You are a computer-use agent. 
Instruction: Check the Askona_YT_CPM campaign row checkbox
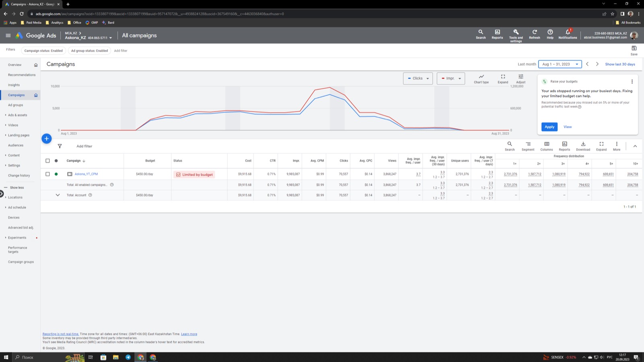pyautogui.click(x=47, y=174)
